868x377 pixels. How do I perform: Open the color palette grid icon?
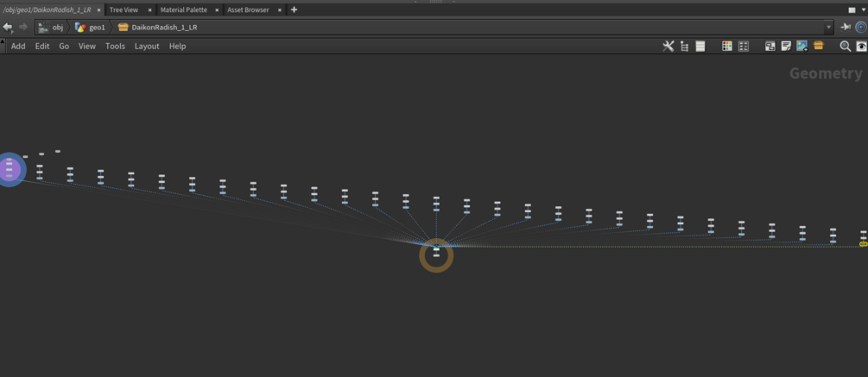click(x=727, y=47)
